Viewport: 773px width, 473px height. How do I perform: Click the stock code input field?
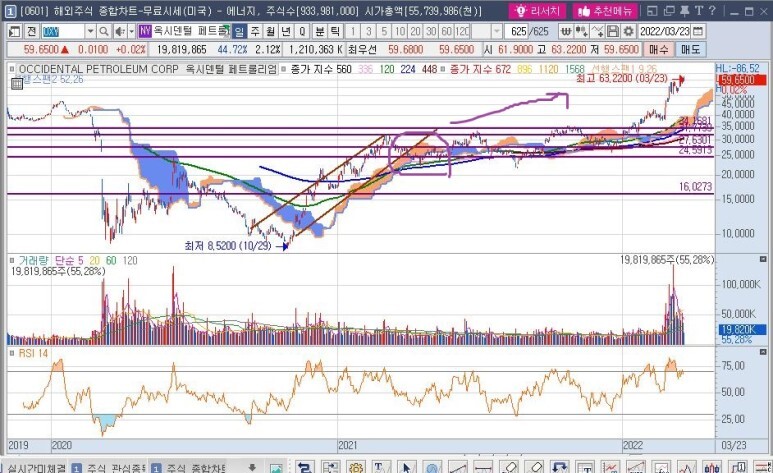[x=63, y=32]
